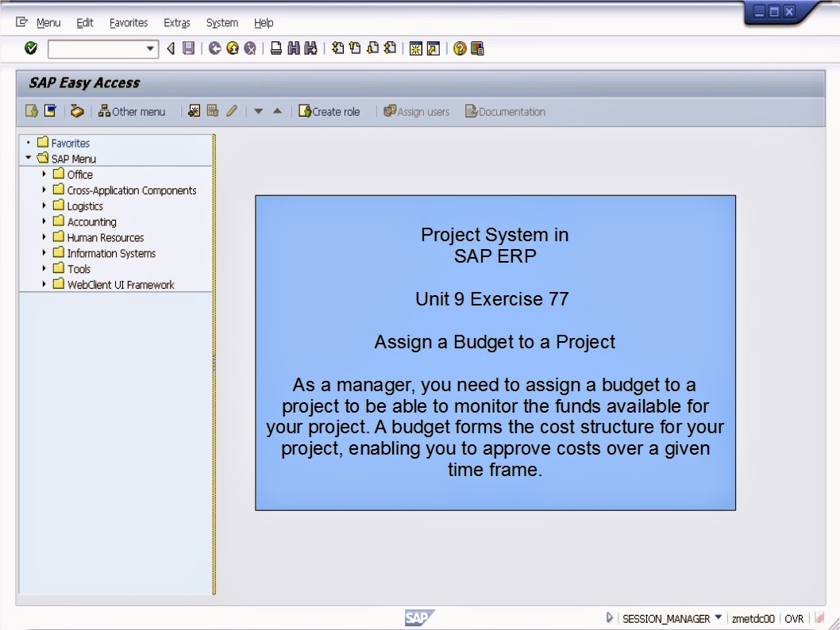Click the Documentation button
This screenshot has width=840, height=630.
coord(505,111)
